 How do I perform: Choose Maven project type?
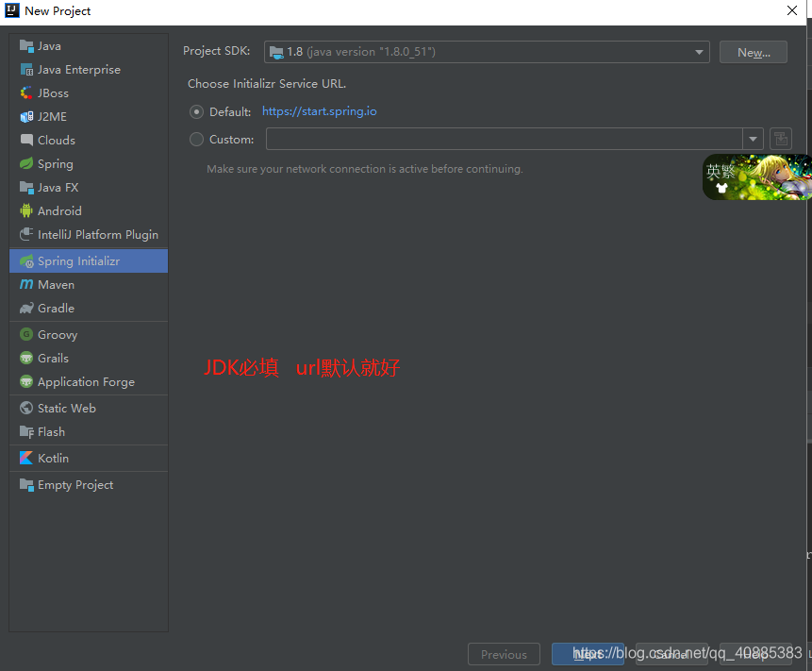[x=89, y=284]
